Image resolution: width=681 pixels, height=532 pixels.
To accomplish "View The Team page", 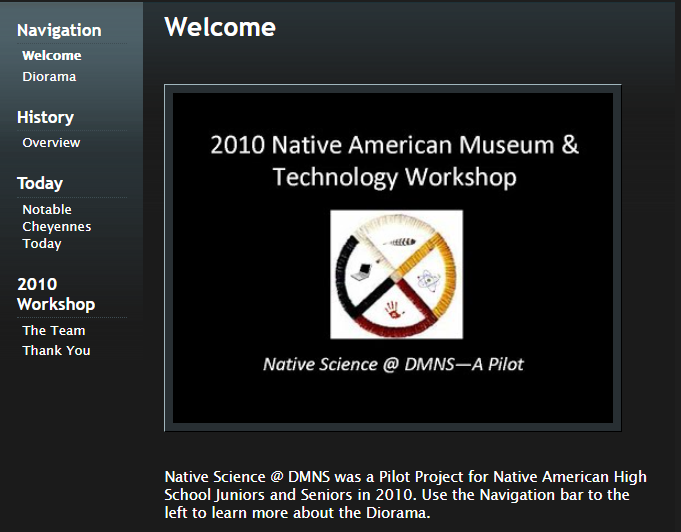I will pos(53,330).
